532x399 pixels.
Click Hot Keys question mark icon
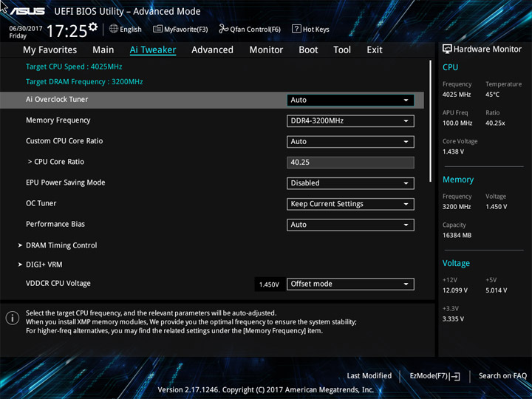[296, 29]
